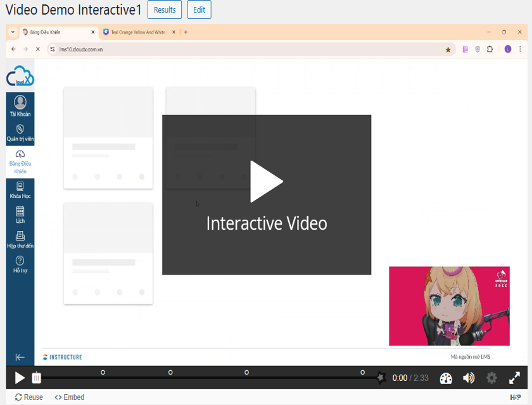Open Khóa Học courses from the sidebar
Image resolution: width=532 pixels, height=405 pixels.
(20, 190)
